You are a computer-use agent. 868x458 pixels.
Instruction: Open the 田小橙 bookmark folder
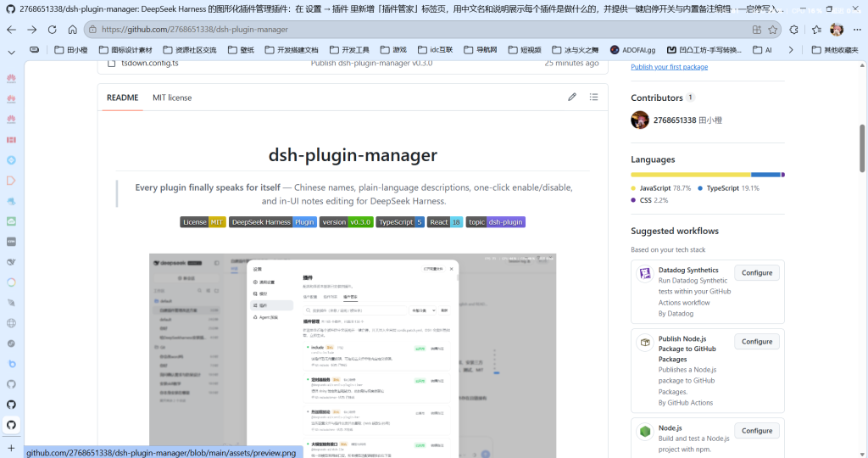(71, 50)
